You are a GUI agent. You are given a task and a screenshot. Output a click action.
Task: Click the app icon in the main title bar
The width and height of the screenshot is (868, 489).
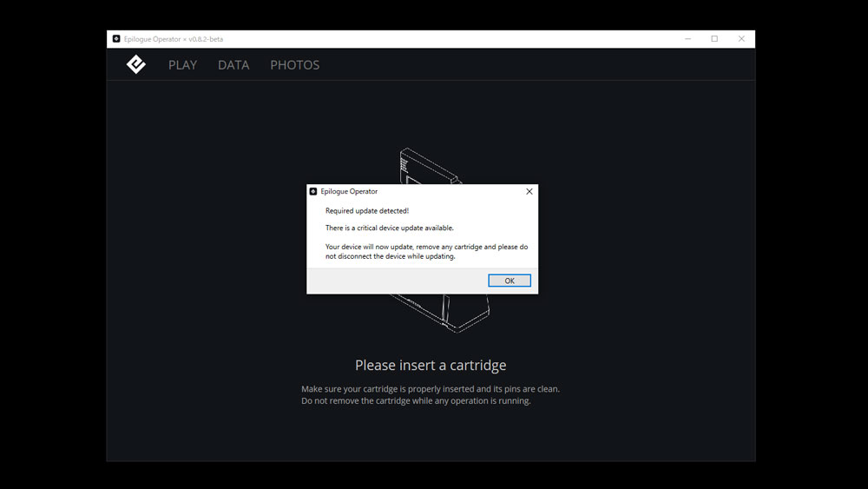115,39
